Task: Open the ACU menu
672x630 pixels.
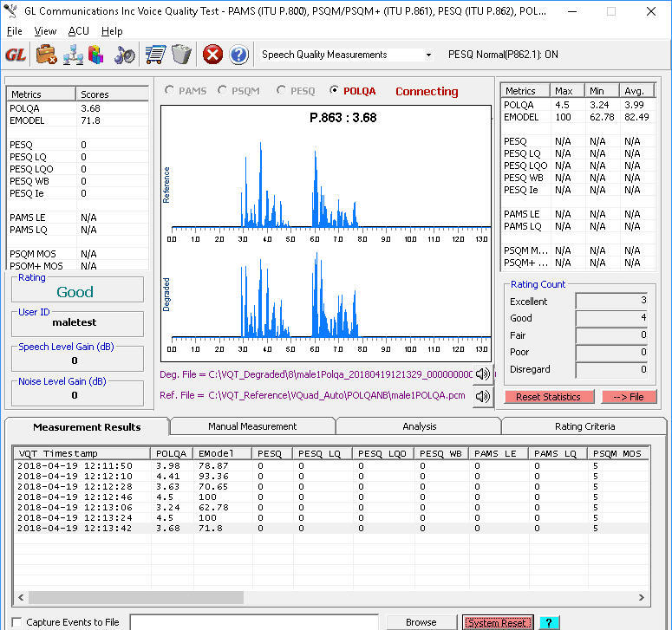Action: [x=78, y=31]
